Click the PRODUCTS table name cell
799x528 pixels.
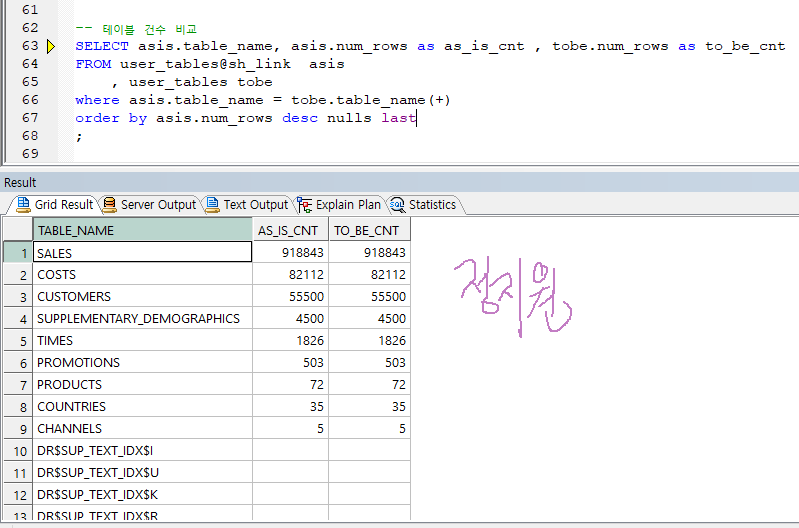[x=142, y=385]
